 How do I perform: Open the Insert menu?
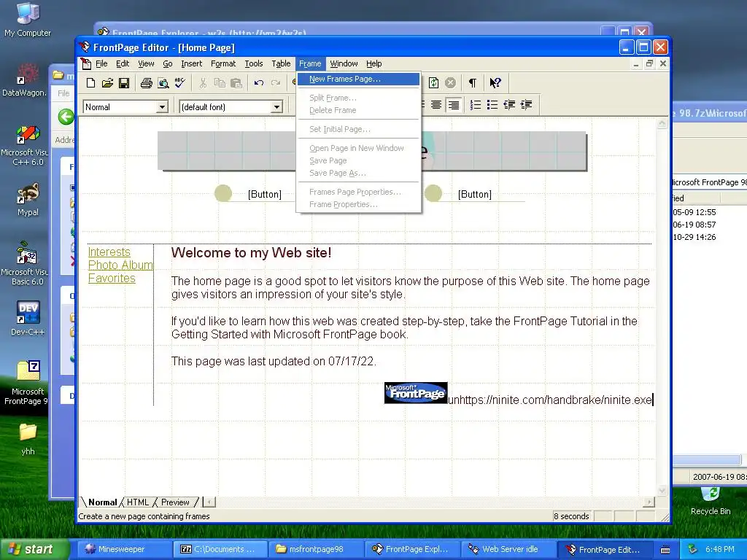tap(192, 63)
